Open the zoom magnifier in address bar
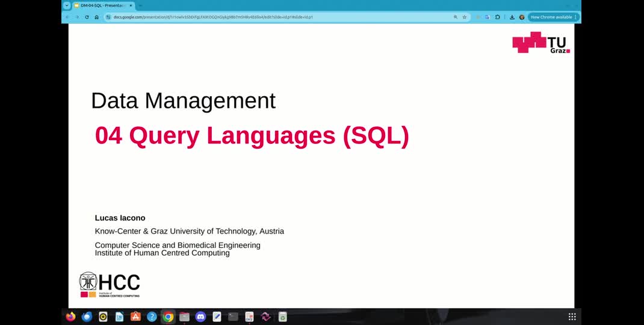This screenshot has height=325, width=644. click(x=456, y=17)
